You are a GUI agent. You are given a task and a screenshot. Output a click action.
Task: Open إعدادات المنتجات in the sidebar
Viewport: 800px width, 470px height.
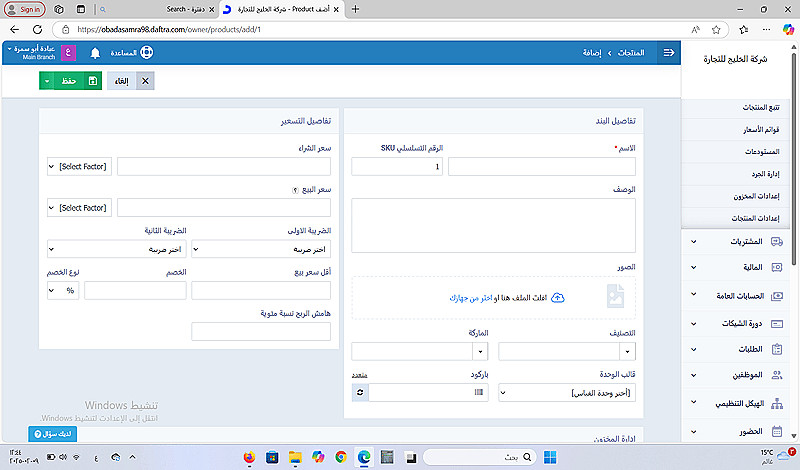tap(755, 218)
